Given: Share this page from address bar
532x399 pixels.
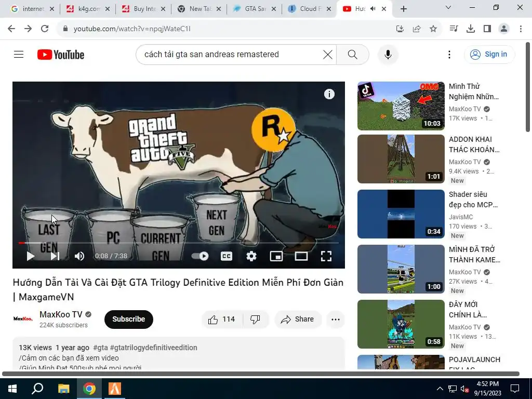Looking at the screenshot, I should coord(417,29).
